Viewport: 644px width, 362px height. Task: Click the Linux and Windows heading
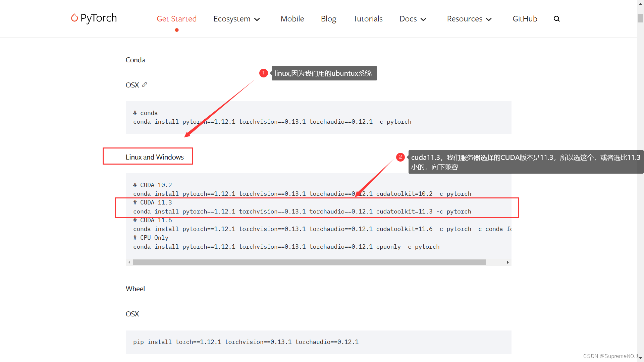click(x=155, y=157)
